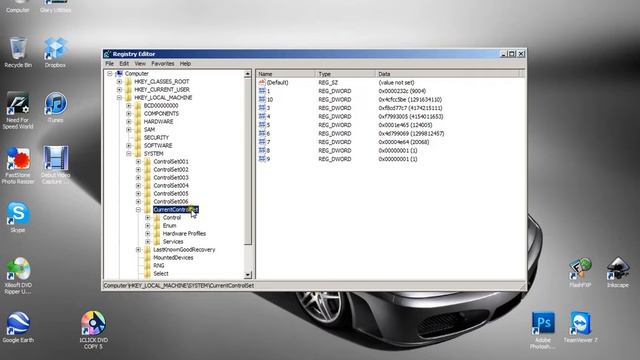
Task: Launch FlashFXP desktop shortcut
Action: tap(580, 272)
